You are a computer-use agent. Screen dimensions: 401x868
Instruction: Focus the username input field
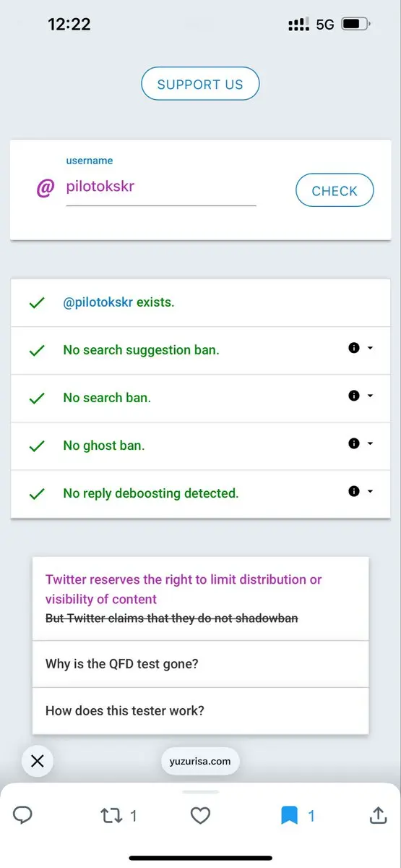161,187
